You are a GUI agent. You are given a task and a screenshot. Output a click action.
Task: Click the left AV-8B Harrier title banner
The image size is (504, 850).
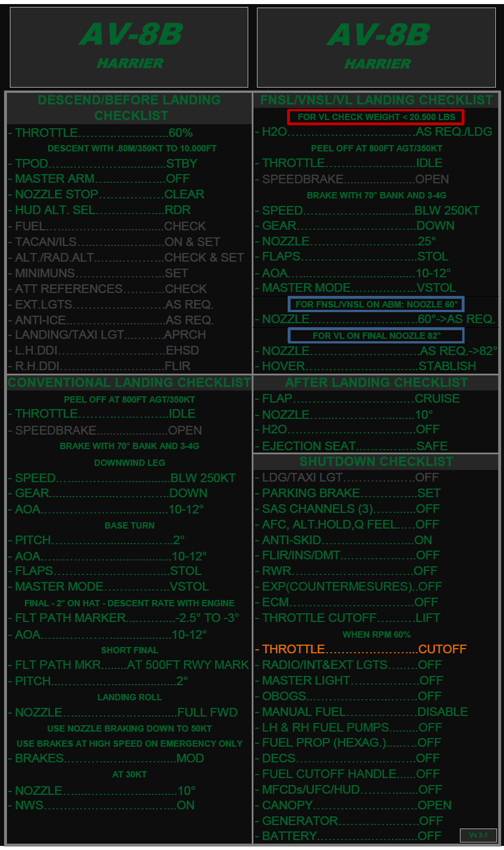point(129,47)
